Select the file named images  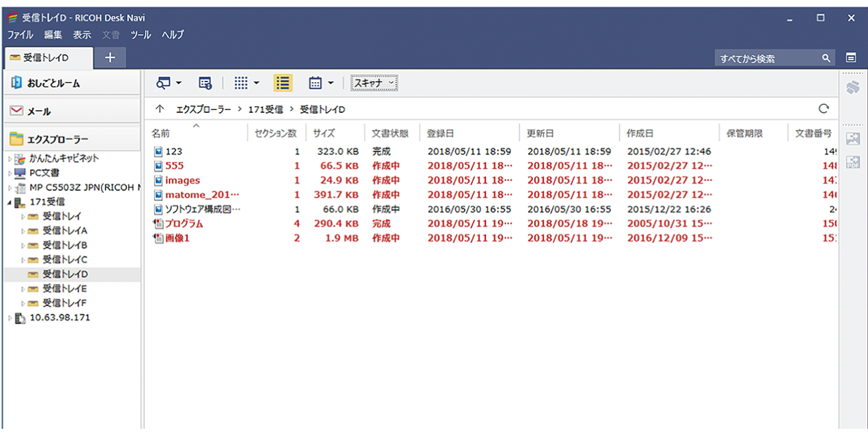(x=182, y=180)
